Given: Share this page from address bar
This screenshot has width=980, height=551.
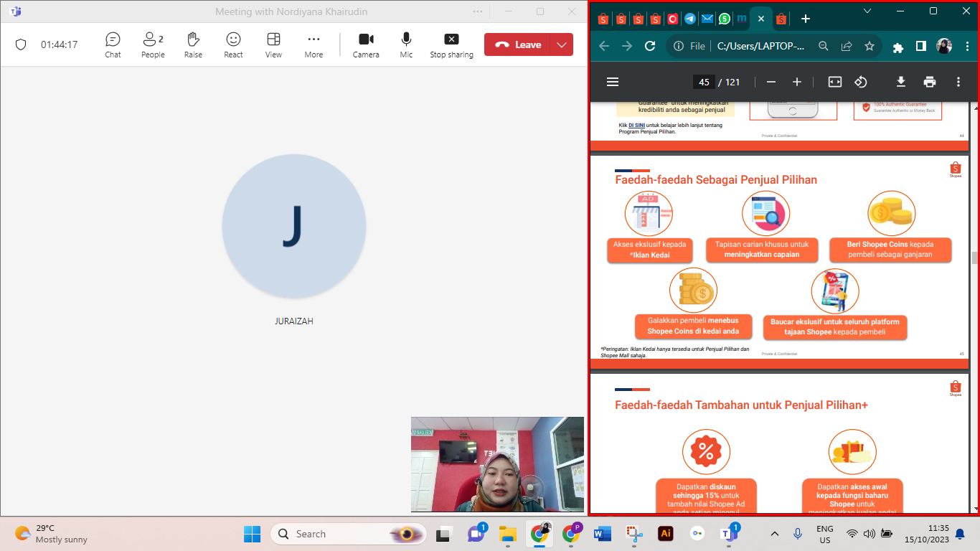Looking at the screenshot, I should coord(847,46).
